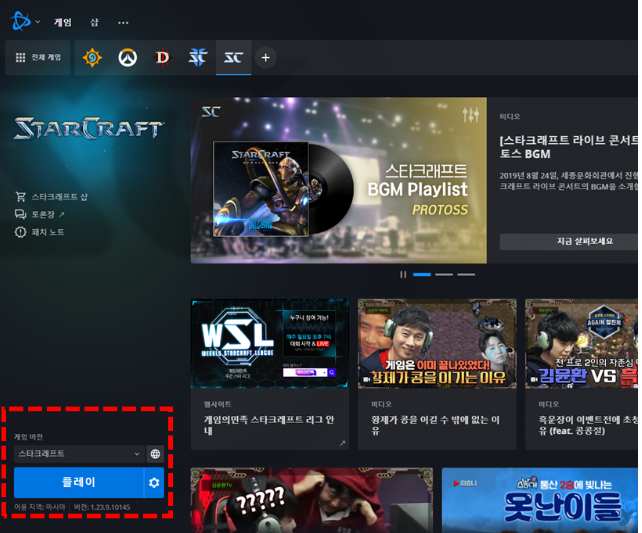Click the StarCraft logo on the left panel
This screenshot has width=642, height=533.
click(x=89, y=128)
